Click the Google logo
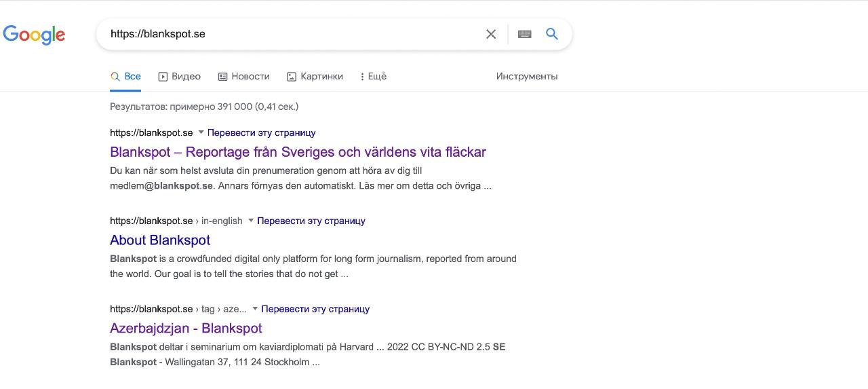The width and height of the screenshot is (868, 389). 34,35
